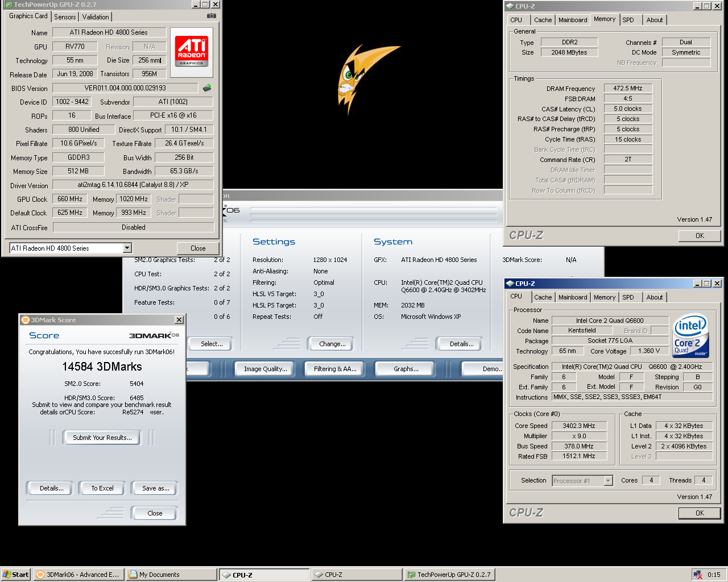Click the BIOS Version field in GPU-Z
Screen dimensions: 728x582
125,88
